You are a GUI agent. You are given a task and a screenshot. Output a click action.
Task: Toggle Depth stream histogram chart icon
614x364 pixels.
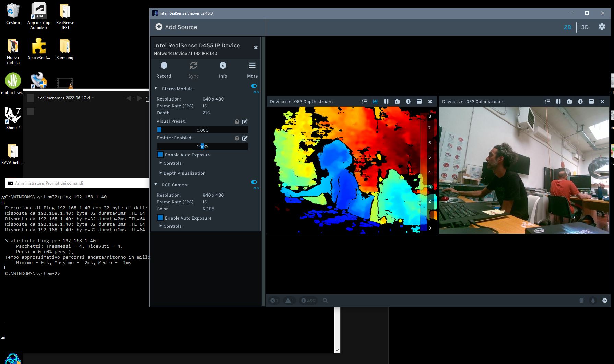click(x=375, y=102)
